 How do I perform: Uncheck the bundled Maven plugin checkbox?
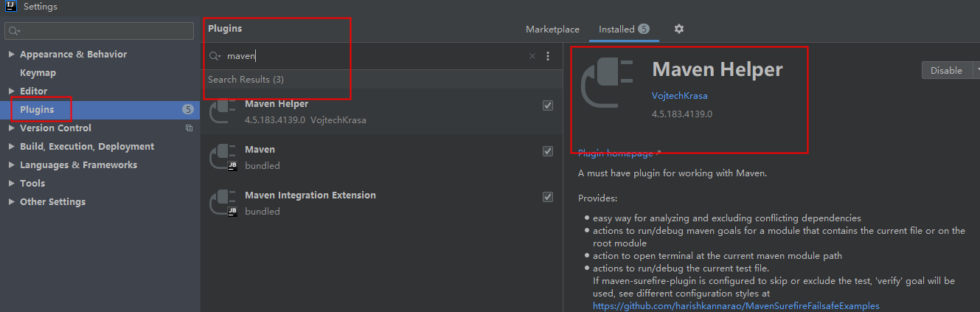tap(548, 151)
